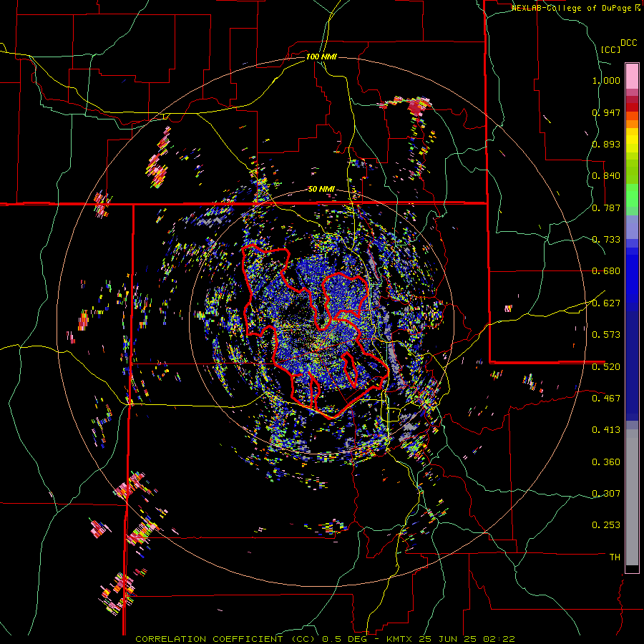
Task: Click the 0.307 color scale value
Action: click(606, 493)
